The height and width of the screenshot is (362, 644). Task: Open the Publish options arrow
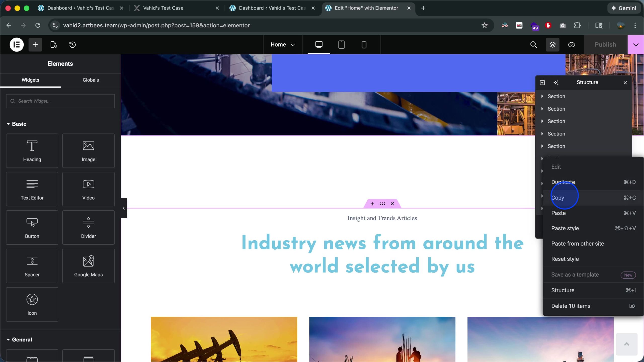(x=636, y=45)
